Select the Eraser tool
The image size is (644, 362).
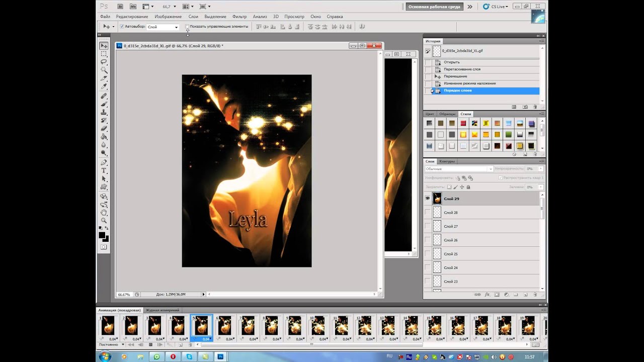coord(104,128)
